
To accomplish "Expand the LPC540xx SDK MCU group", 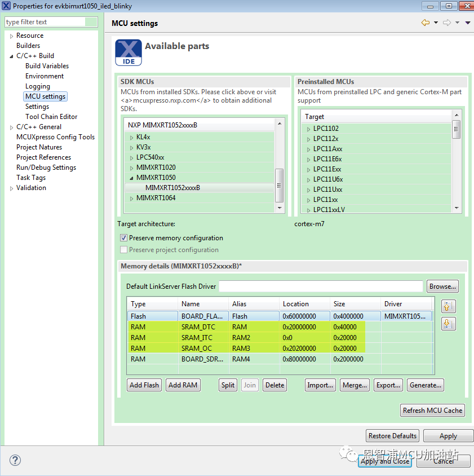I will tap(131, 158).
